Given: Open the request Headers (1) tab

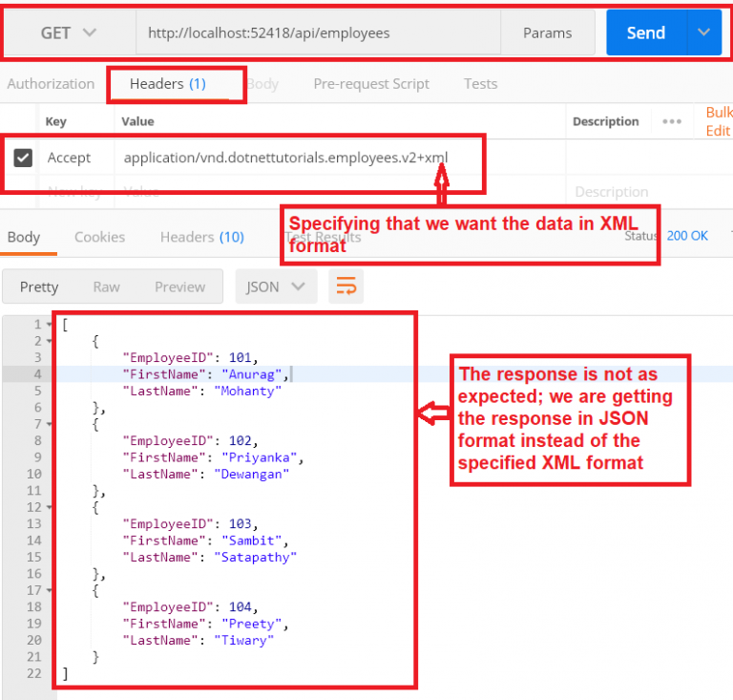Looking at the screenshot, I should tap(168, 84).
